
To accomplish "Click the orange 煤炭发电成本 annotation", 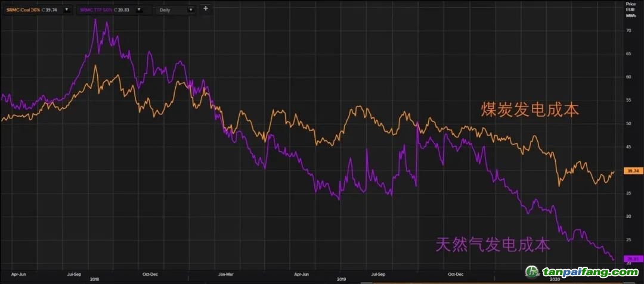I will click(x=530, y=110).
